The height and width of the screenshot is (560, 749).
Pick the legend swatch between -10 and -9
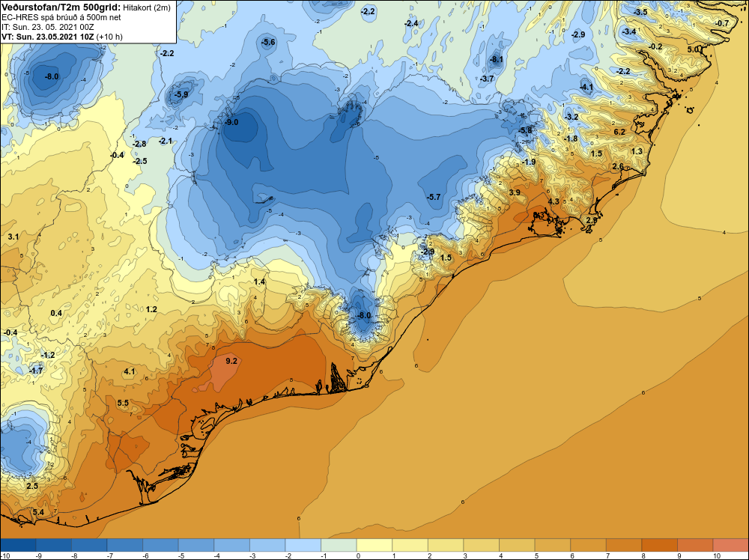coord(18,545)
